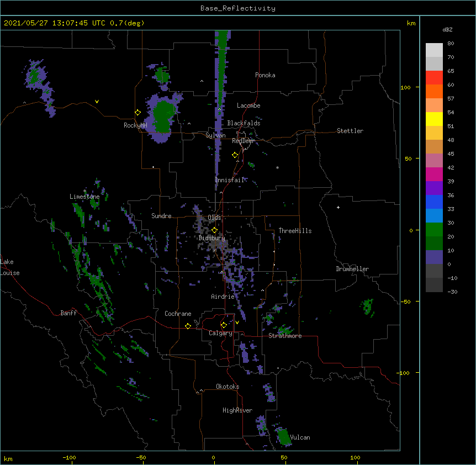Click the -100 tick label on right axis

[x=403, y=373]
